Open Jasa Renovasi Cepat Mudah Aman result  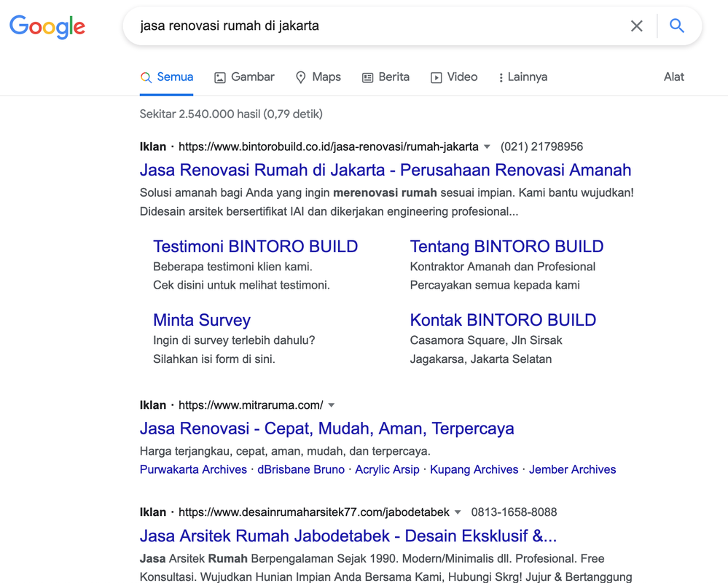click(x=326, y=429)
